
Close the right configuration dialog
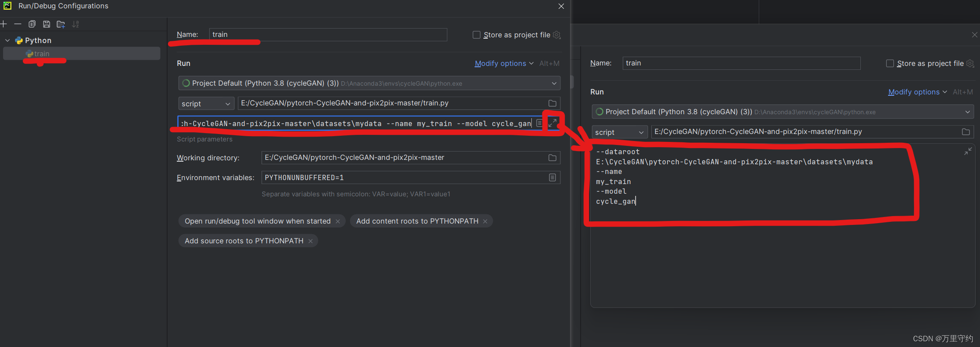pyautogui.click(x=975, y=35)
